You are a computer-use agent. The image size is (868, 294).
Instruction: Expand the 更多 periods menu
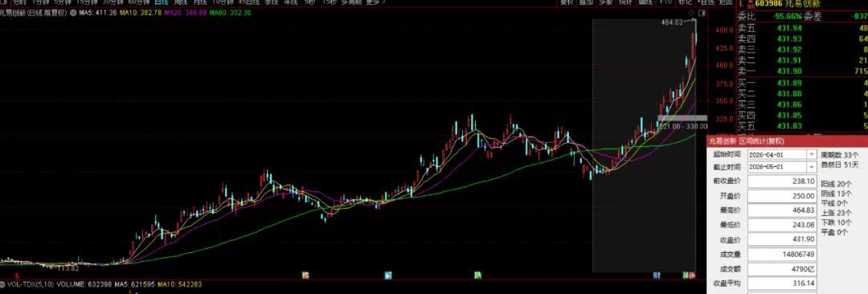pyautogui.click(x=375, y=2)
